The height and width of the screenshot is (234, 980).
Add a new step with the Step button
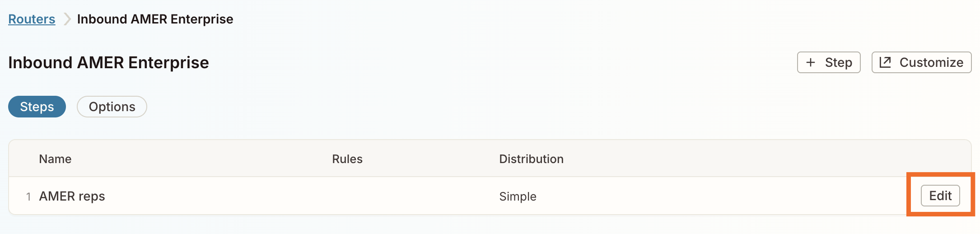pyautogui.click(x=829, y=62)
